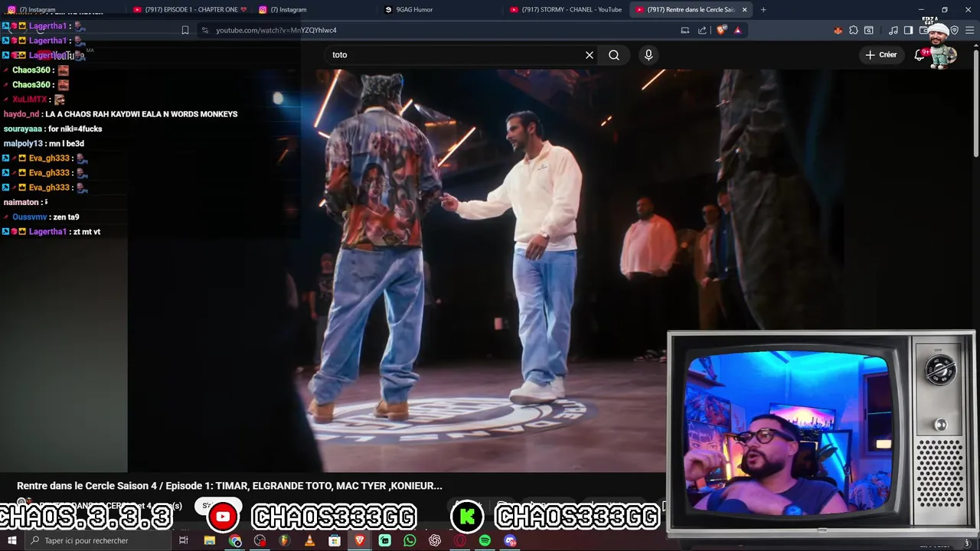Click the Brave browser taskbar icon
Viewport: 980px width, 551px height.
pyautogui.click(x=360, y=540)
